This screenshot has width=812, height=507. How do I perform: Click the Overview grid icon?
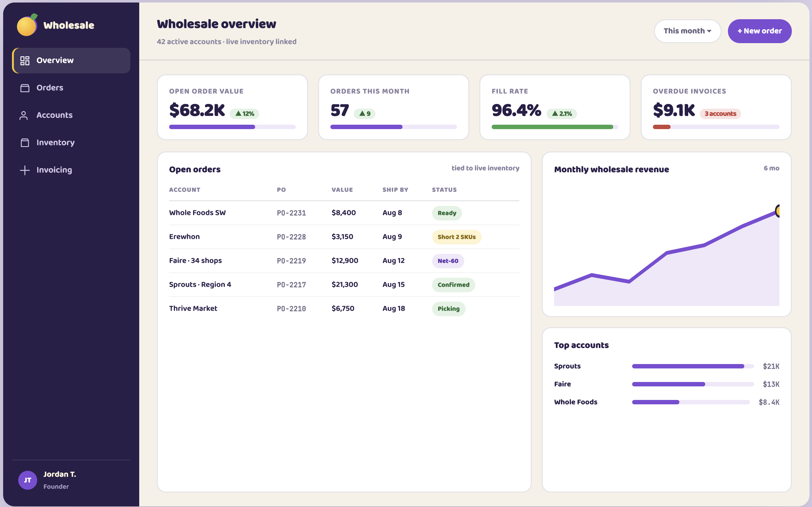click(25, 61)
